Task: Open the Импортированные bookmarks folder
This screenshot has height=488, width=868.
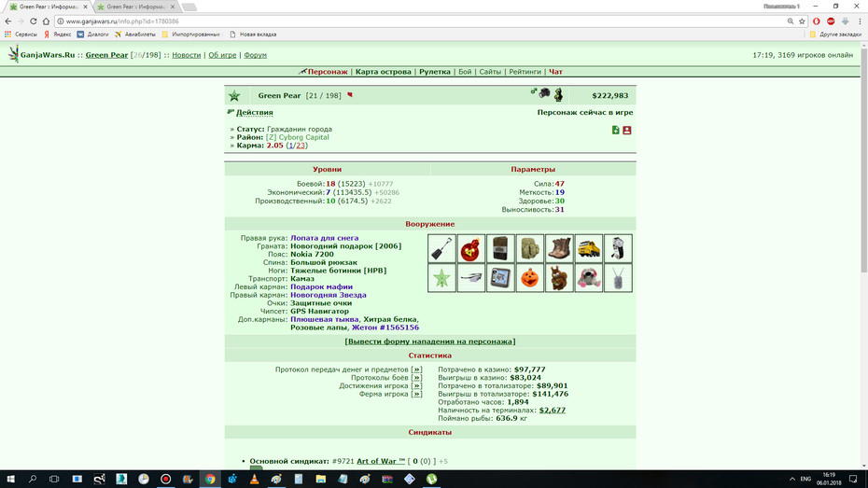Action: [192, 35]
